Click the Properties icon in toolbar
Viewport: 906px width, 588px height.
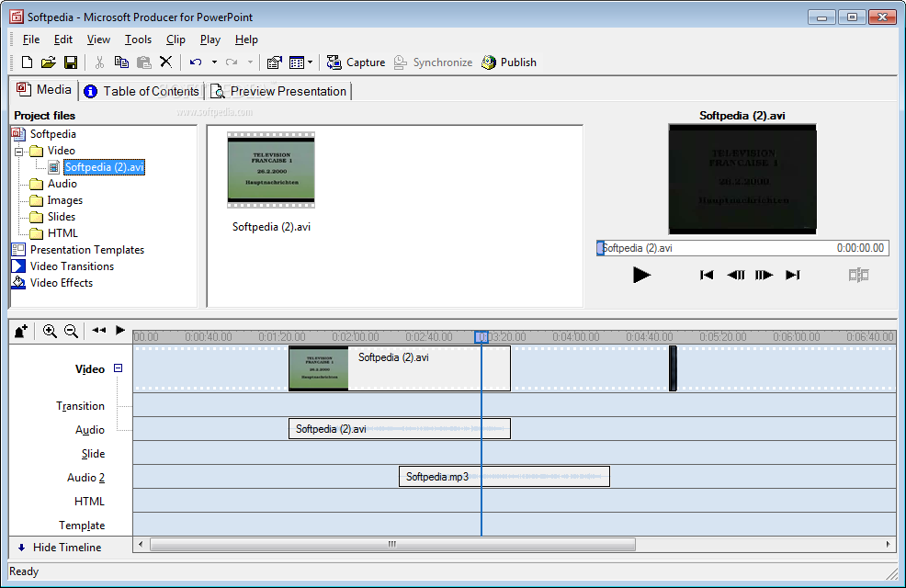click(275, 62)
